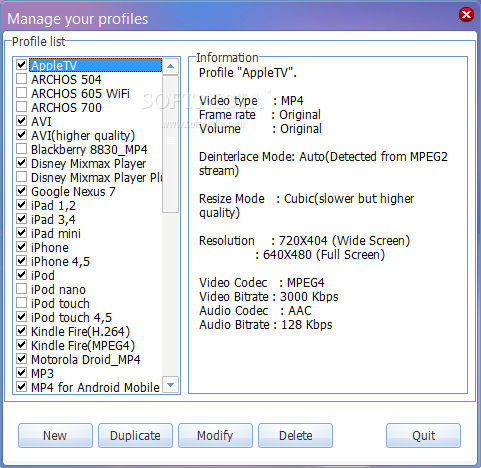The height and width of the screenshot is (468, 481).
Task: Select ARCHOS 605 WiFi profile name
Action: (x=80, y=94)
